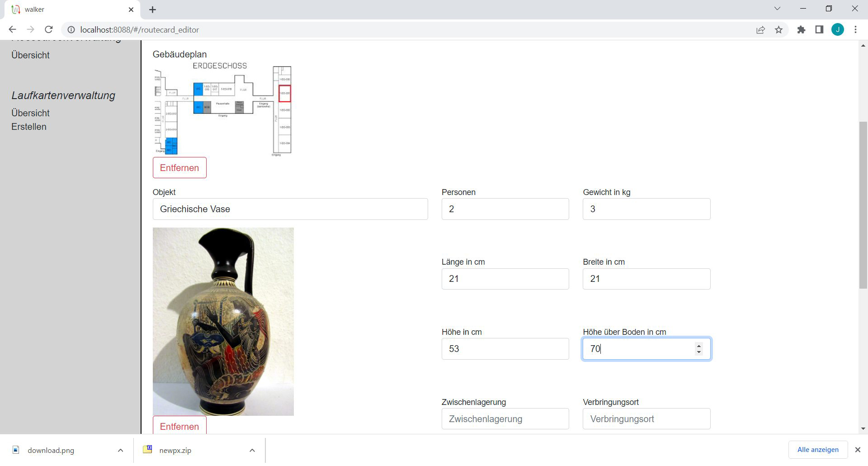Open the site information icon in the address bar

[71, 29]
